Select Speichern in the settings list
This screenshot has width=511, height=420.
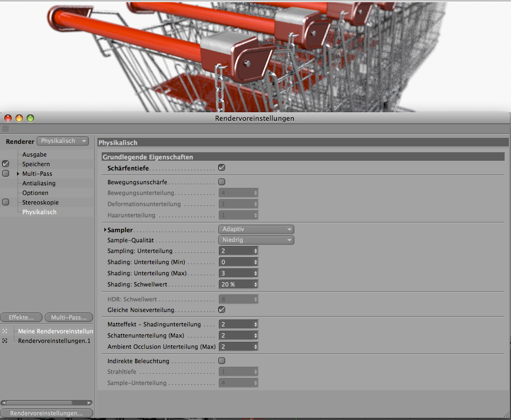(36, 164)
